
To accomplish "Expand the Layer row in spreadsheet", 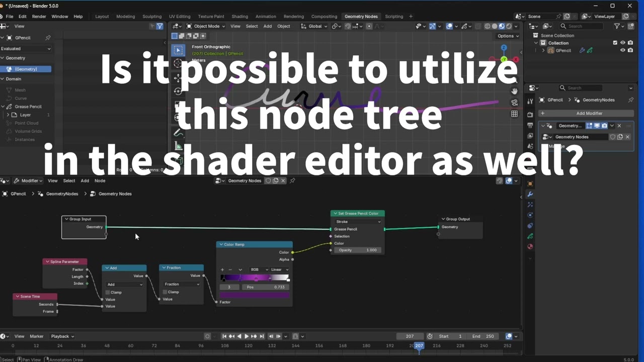I will pos(8,115).
